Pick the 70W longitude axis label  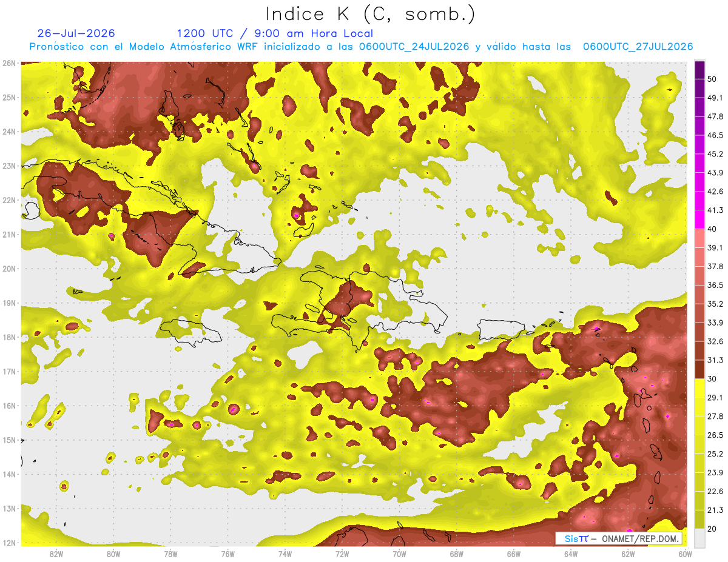tap(399, 554)
